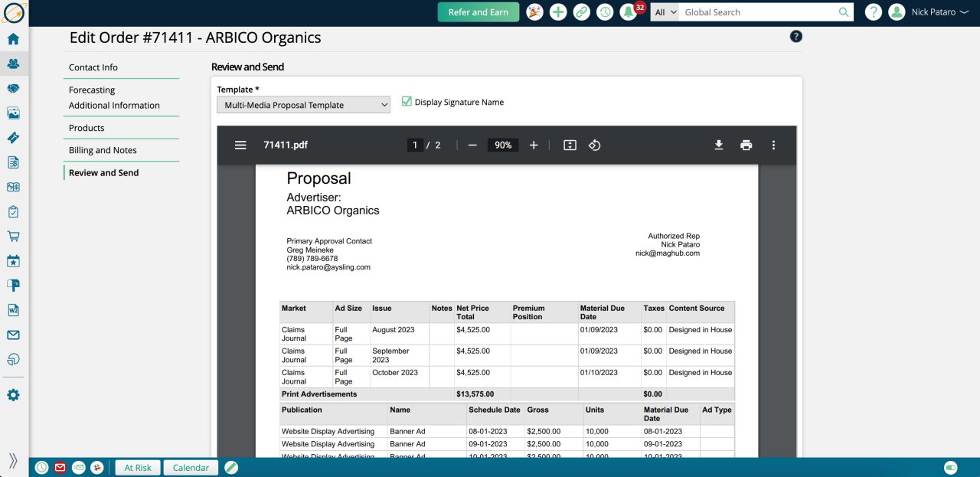Viewport: 980px width, 477px height.
Task: Rotate the PDF page
Action: 595,145
